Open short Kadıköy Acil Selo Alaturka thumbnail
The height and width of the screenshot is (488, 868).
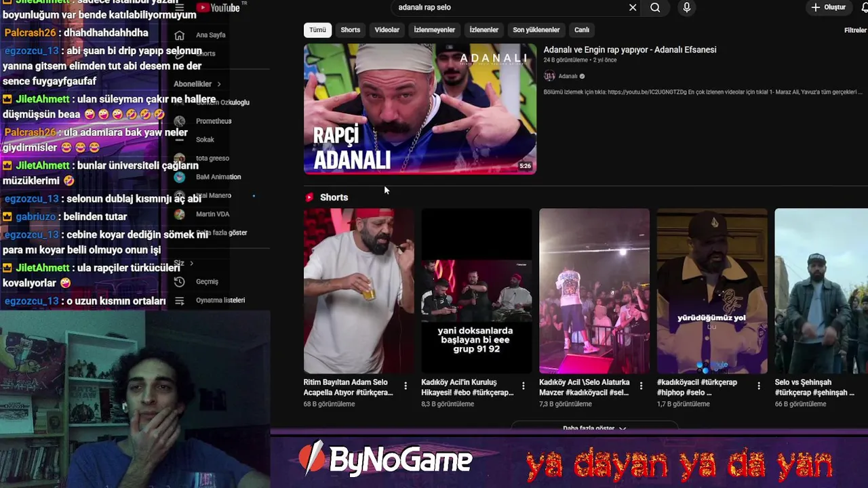point(594,291)
